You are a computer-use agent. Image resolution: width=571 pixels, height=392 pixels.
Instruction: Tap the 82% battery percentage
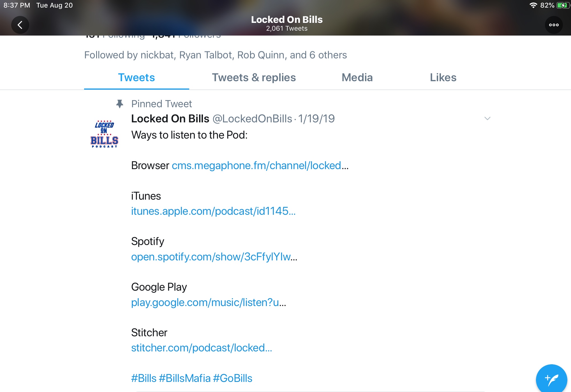pos(547,5)
